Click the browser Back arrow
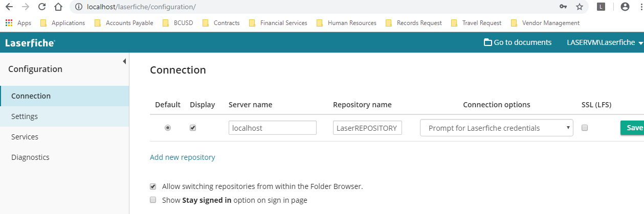 coord(9,7)
